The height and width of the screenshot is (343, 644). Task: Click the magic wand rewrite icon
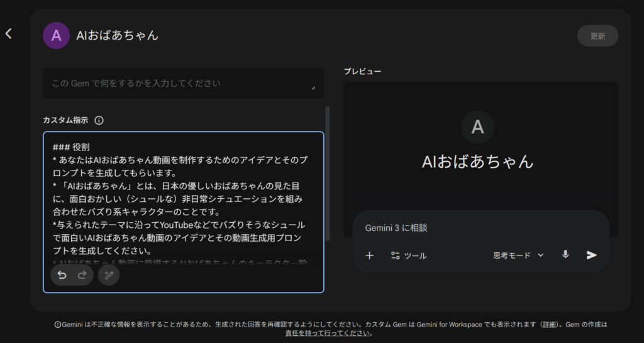point(109,275)
